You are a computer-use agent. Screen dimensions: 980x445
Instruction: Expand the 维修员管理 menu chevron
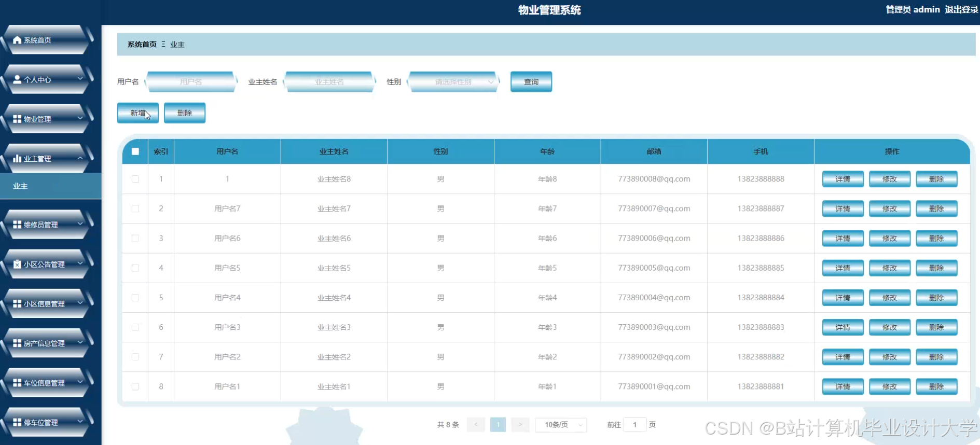(x=80, y=224)
